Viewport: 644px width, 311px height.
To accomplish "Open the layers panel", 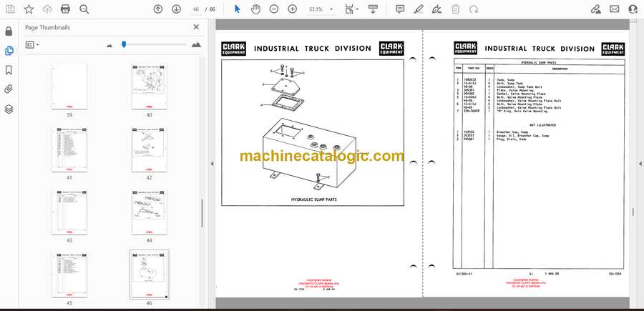I will click(x=9, y=109).
